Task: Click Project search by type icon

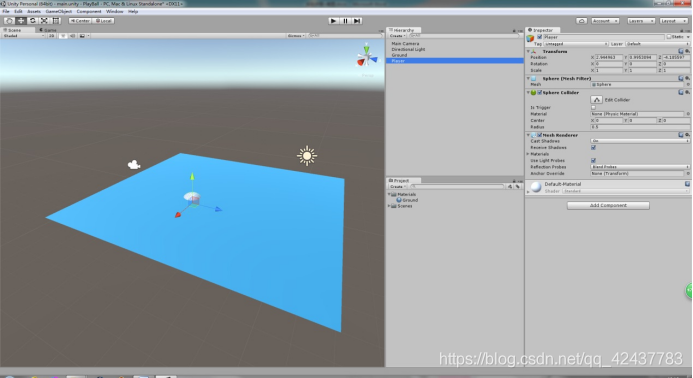Action: (x=510, y=187)
